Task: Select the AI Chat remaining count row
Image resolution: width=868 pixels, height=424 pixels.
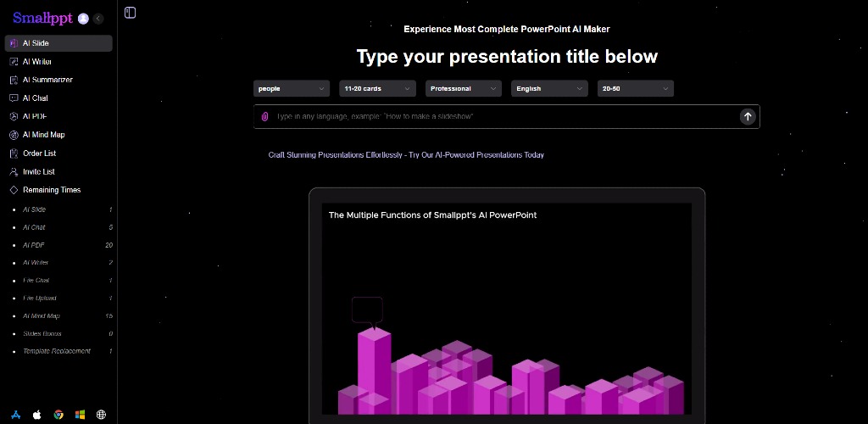Action: pyautogui.click(x=62, y=227)
